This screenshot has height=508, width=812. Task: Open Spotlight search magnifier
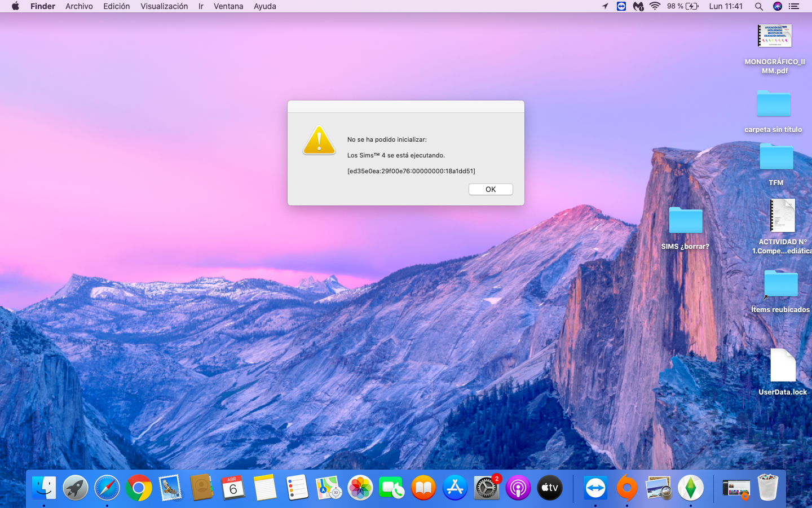tap(759, 6)
